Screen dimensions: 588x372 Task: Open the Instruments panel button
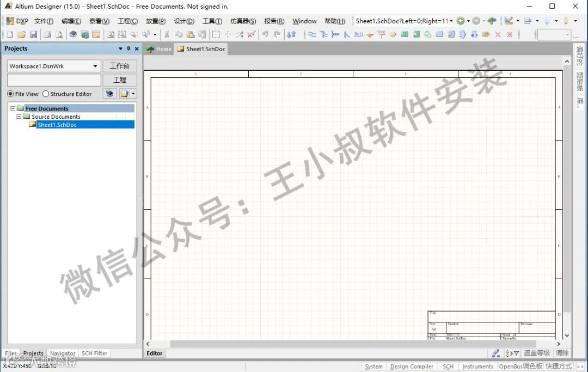pos(478,367)
